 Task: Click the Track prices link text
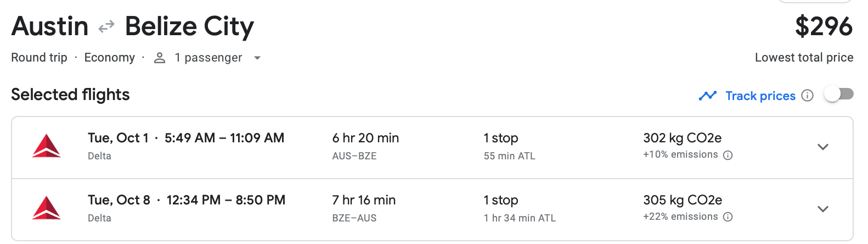[x=760, y=96]
